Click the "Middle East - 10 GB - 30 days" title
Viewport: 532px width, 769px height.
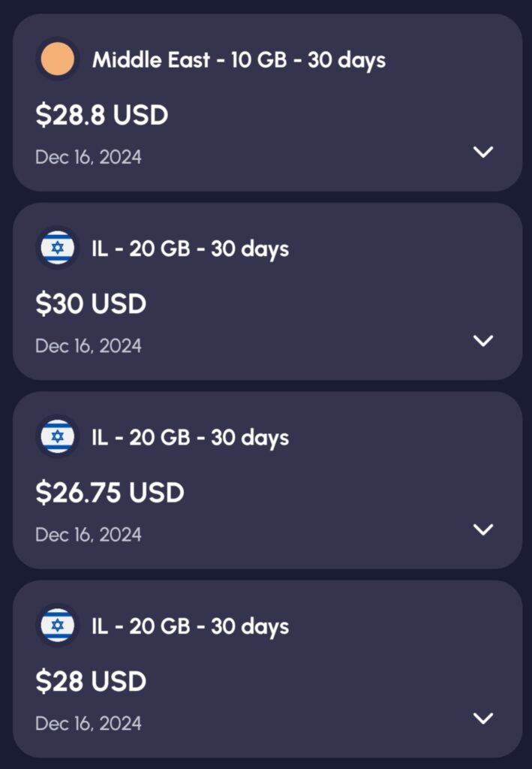(239, 60)
